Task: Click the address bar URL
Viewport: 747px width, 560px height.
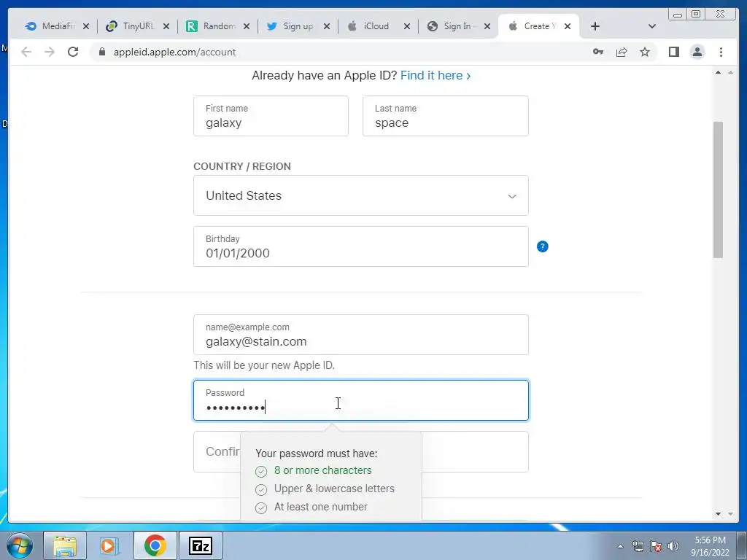Action: 174,52
